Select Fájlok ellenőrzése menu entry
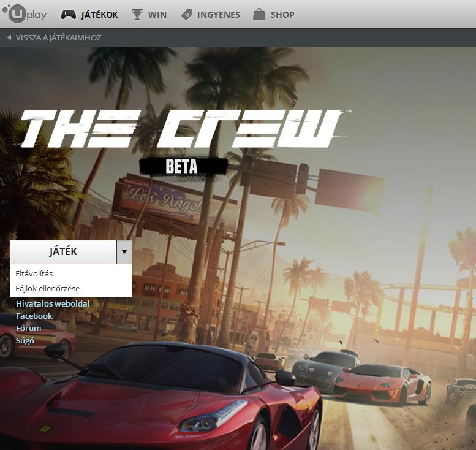 [x=71, y=288]
